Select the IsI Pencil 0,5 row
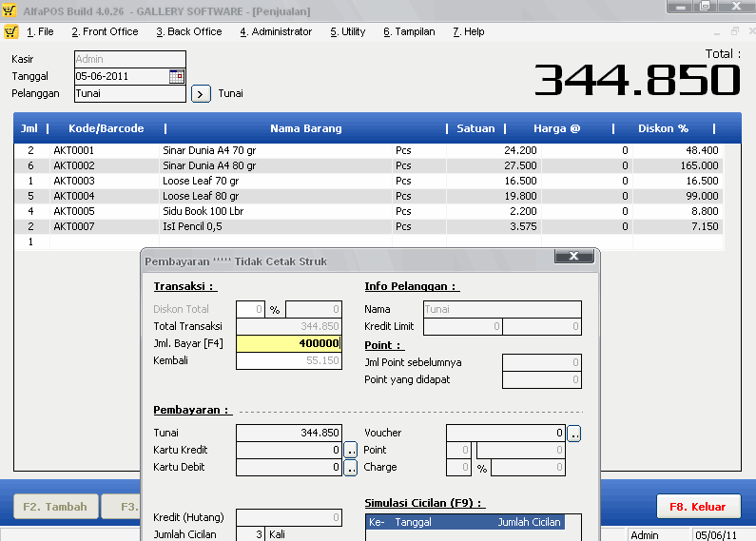This screenshot has height=541, width=756. [369, 226]
